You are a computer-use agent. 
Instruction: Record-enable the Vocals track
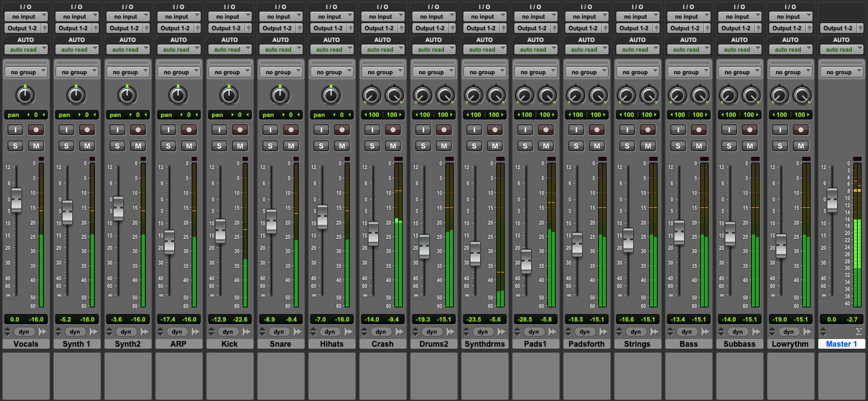[x=36, y=130]
